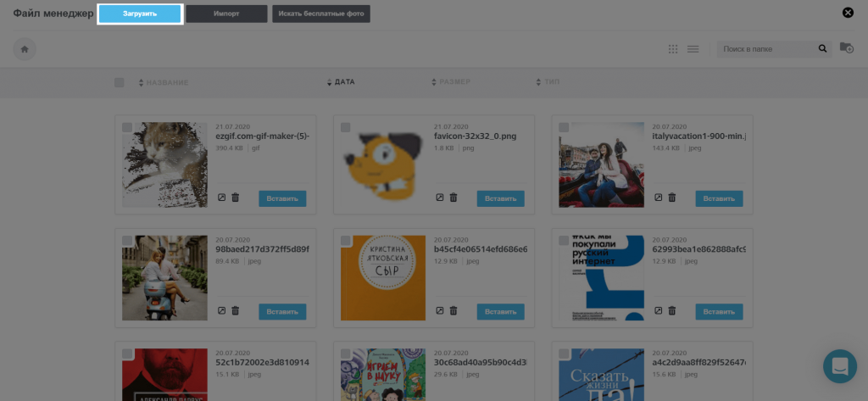The width and height of the screenshot is (868, 401).
Task: Select checkbox for 62993bea1e862888afc file
Action: pyautogui.click(x=564, y=241)
